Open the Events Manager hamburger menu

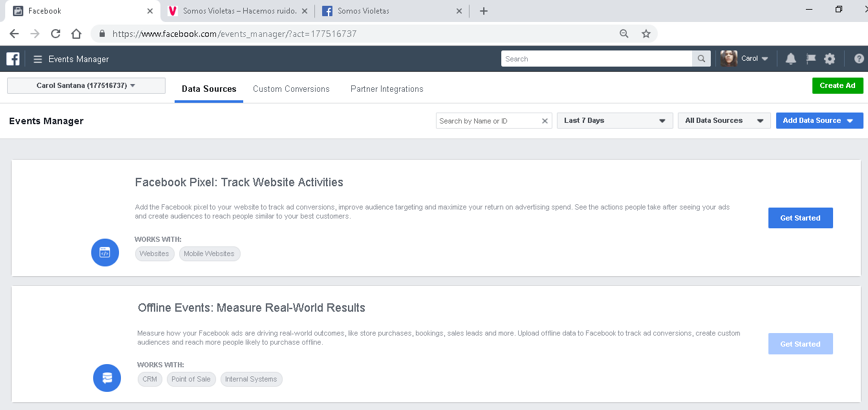click(x=38, y=59)
